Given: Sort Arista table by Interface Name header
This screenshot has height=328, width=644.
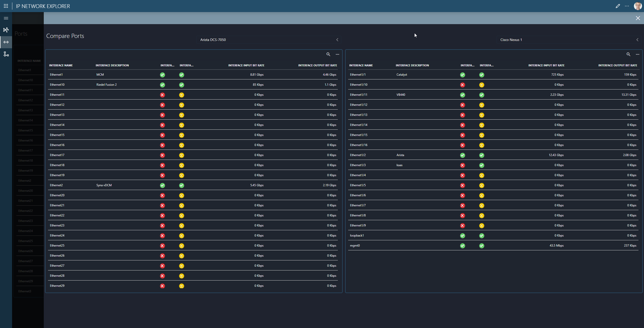Looking at the screenshot, I should click(61, 65).
